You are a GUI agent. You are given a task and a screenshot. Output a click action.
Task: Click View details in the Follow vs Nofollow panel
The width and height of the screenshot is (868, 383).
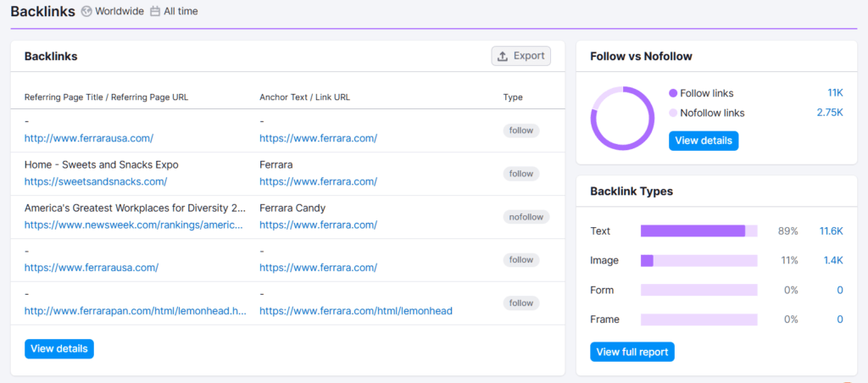pos(704,141)
